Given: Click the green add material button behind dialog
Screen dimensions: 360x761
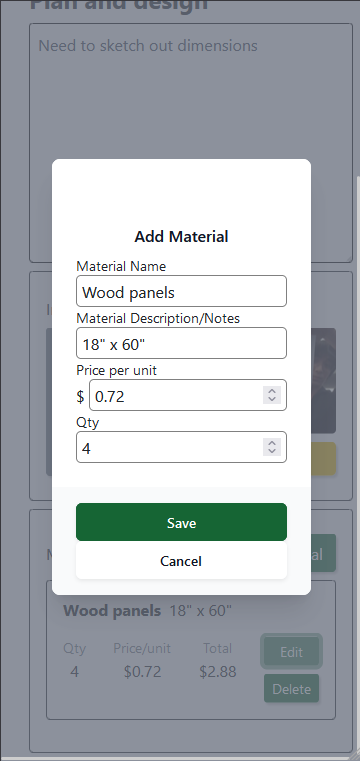Looking at the screenshot, I should pyautogui.click(x=323, y=553).
